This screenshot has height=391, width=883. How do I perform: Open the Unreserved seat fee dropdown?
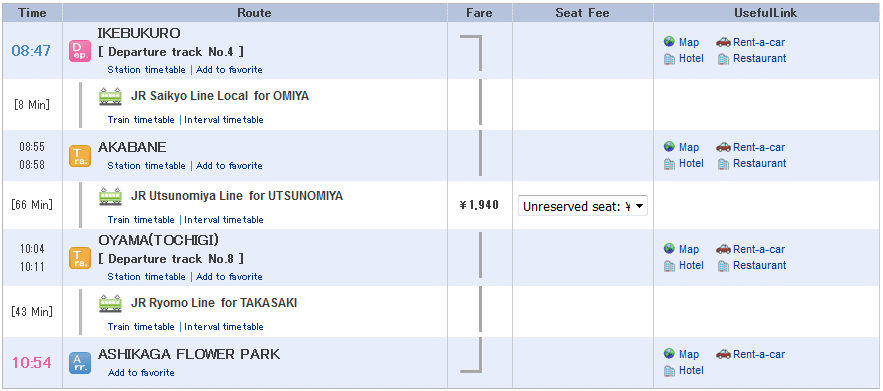(x=582, y=207)
